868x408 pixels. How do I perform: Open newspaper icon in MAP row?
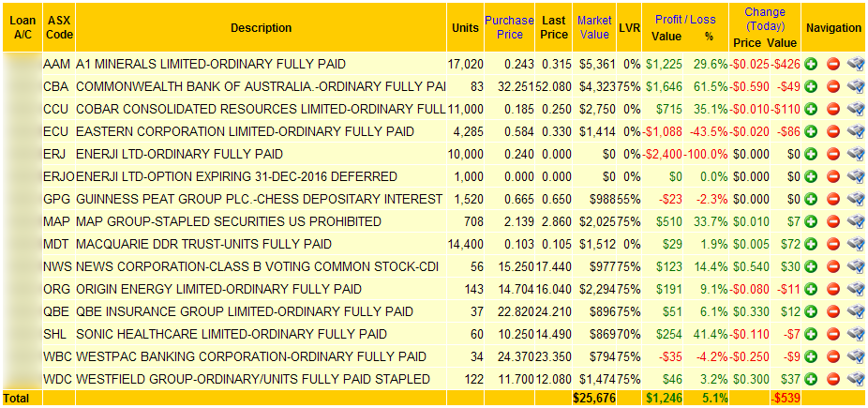click(x=856, y=221)
